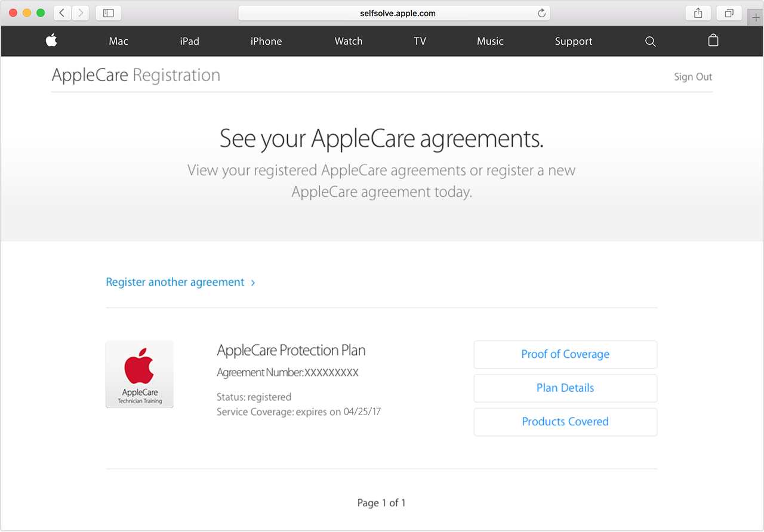Click the Safari tab overview icon
The width and height of the screenshot is (764, 532).
point(729,13)
